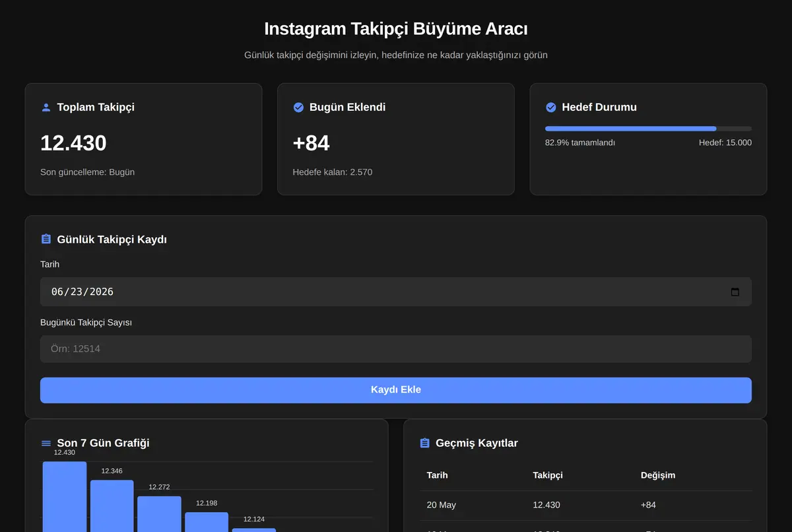The width and height of the screenshot is (792, 532).
Task: Focus the Bugünkü Takipçi Sayısı input
Action: point(396,349)
